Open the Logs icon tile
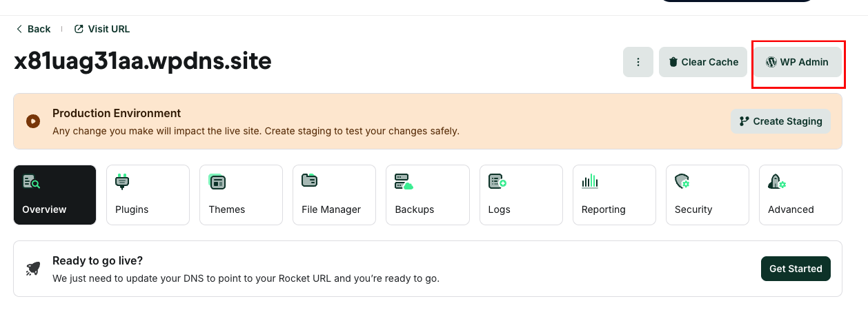 [497, 182]
